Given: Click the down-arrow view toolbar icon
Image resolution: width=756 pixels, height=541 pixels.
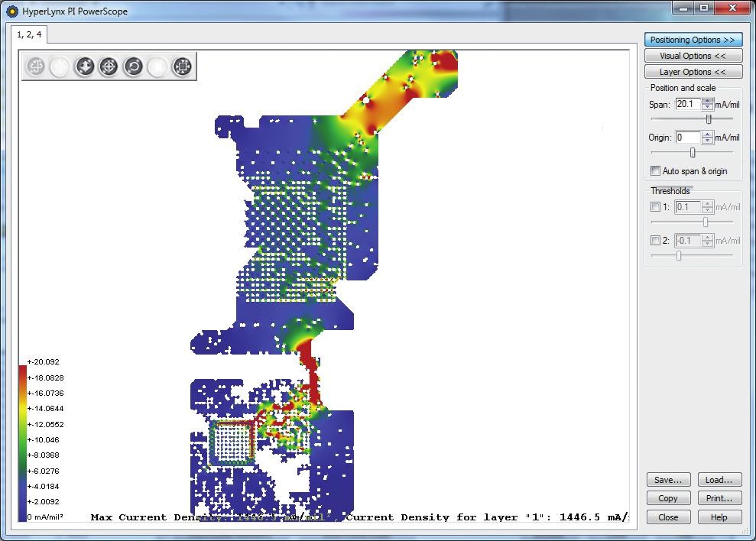Looking at the screenshot, I should [x=84, y=67].
